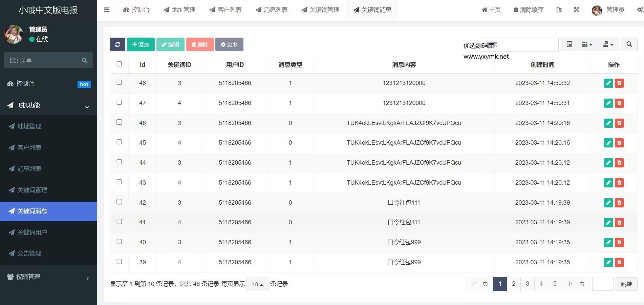The image size is (644, 305).
Task: Go to page 2 in pagination
Action: [x=514, y=284]
